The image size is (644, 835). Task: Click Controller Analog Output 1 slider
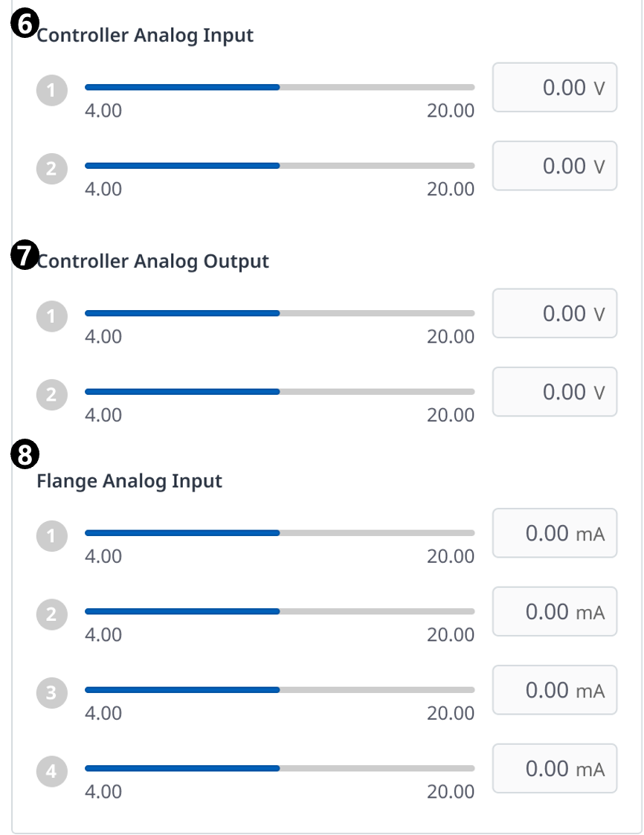(280, 313)
